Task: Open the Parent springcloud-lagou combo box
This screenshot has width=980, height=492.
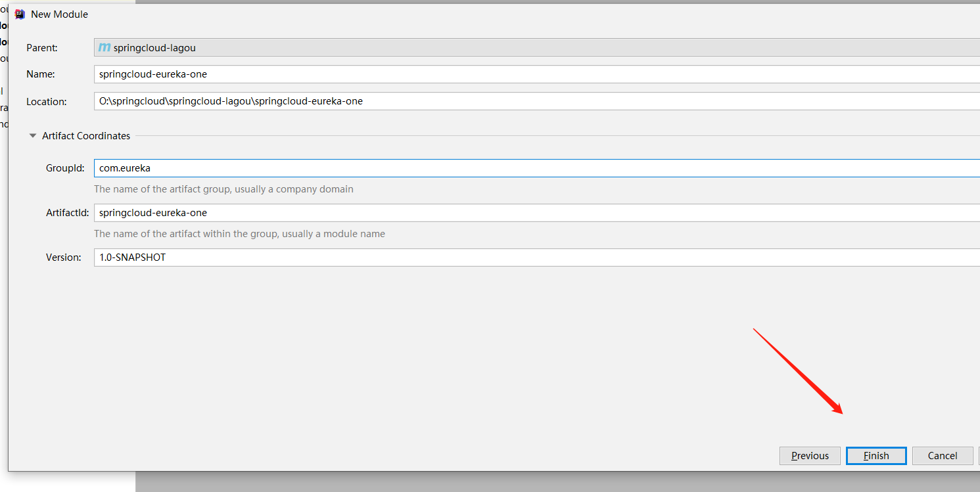Action: (537, 47)
